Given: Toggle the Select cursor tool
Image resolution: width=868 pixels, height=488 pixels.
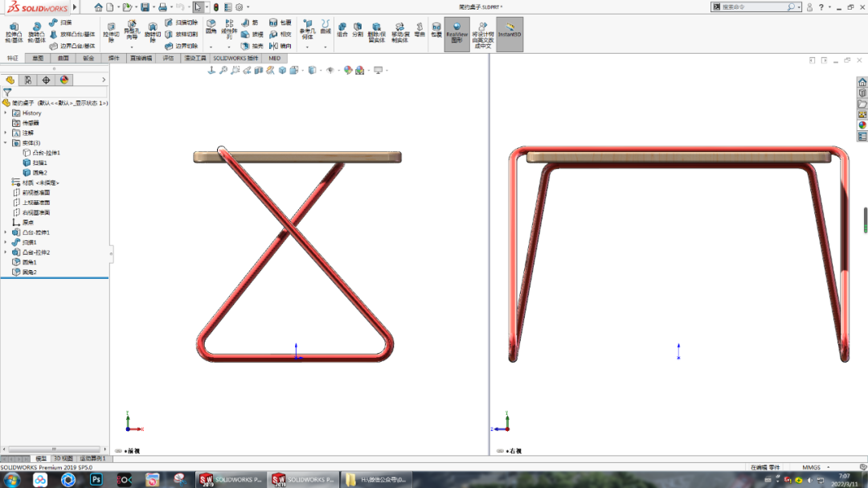Looking at the screenshot, I should pyautogui.click(x=198, y=7).
